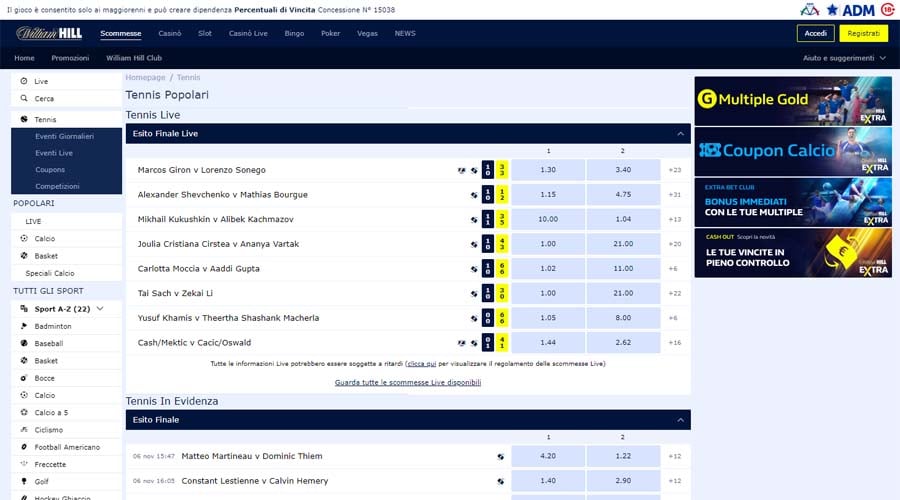The image size is (900, 500).
Task: Click the Tennis ball icon in sidebar
Action: pos(24,119)
